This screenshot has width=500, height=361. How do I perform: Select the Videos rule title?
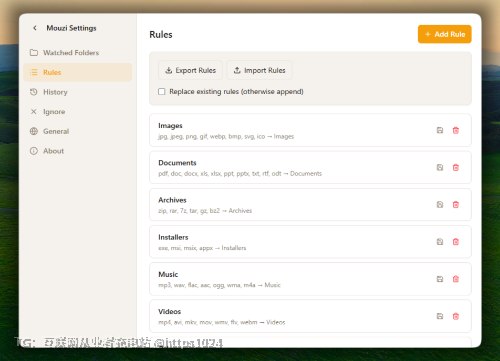click(x=170, y=311)
